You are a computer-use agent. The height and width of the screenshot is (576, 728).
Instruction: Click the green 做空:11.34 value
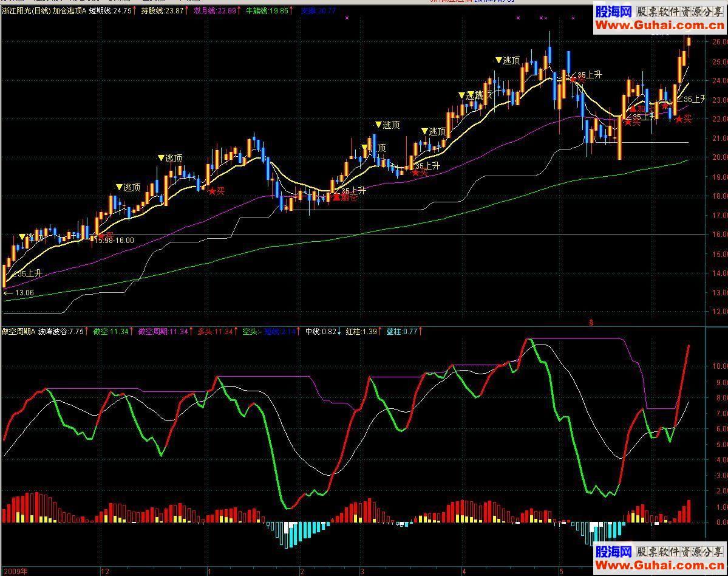tap(111, 332)
